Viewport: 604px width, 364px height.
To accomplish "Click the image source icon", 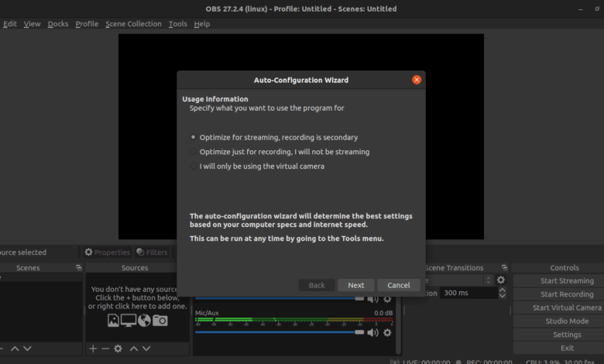I will 113,321.
